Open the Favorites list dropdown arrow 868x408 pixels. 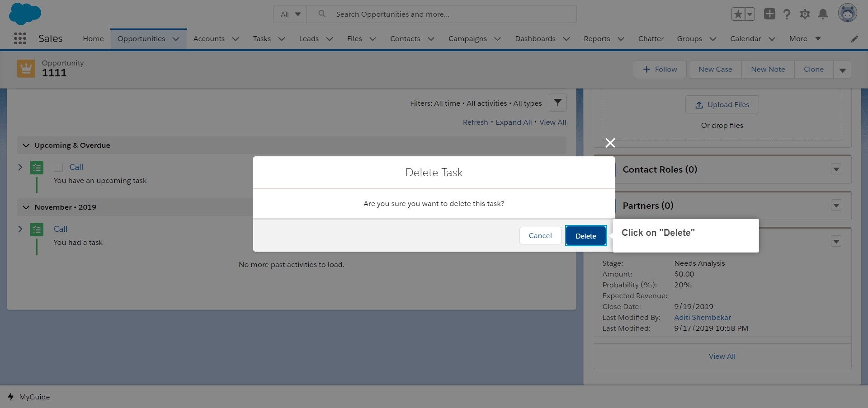750,14
